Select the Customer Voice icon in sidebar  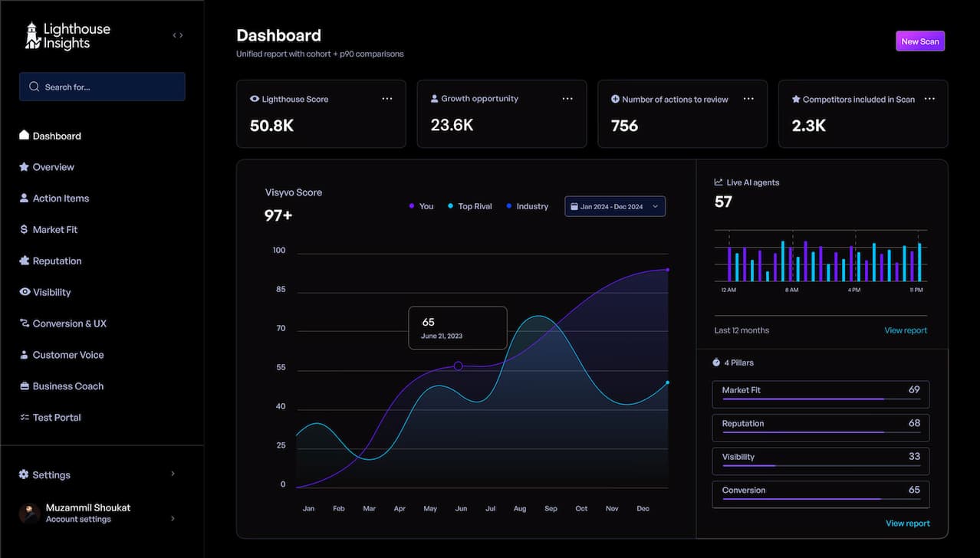(24, 354)
